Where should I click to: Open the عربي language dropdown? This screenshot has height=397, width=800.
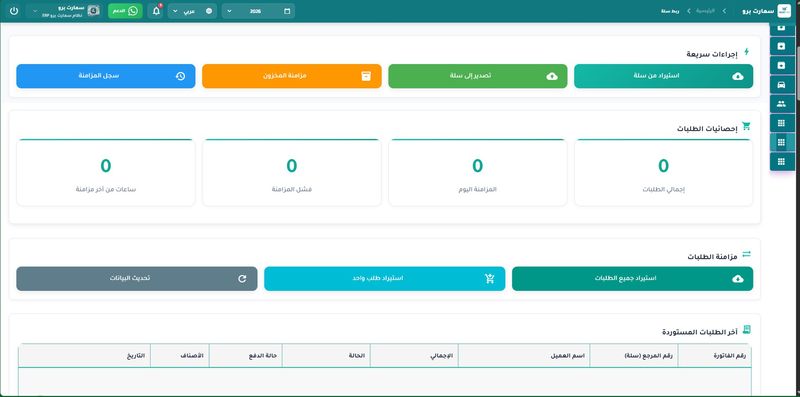(192, 11)
